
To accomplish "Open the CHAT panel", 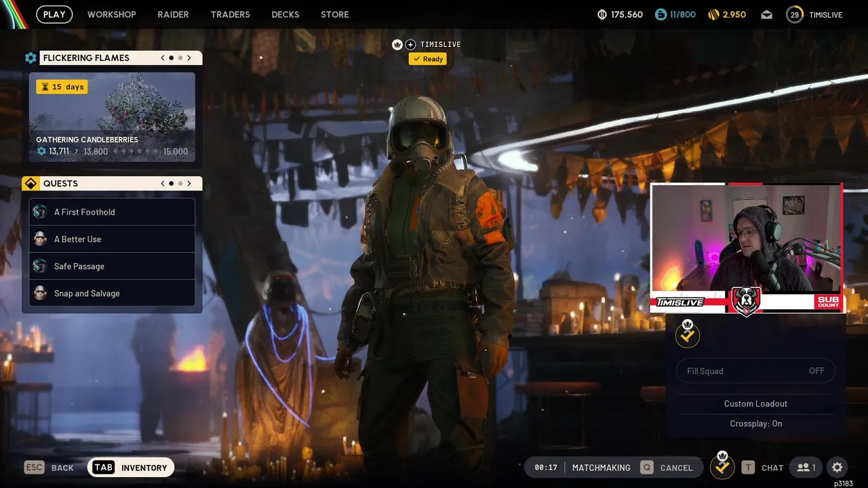I will click(x=772, y=468).
